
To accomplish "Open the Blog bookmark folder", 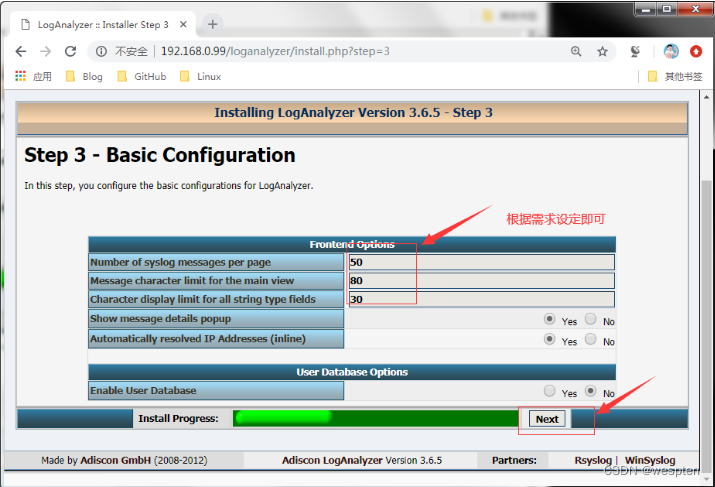I will click(84, 76).
